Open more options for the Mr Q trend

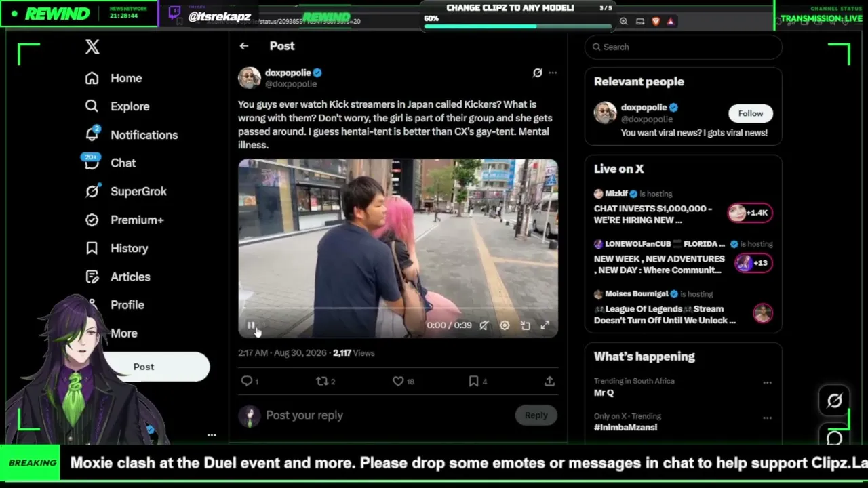767,382
